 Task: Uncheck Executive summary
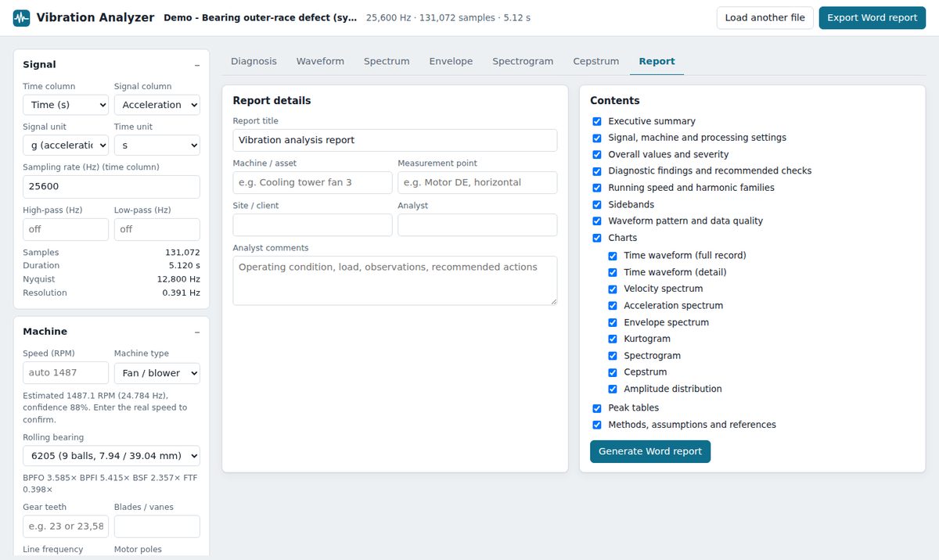tap(597, 121)
